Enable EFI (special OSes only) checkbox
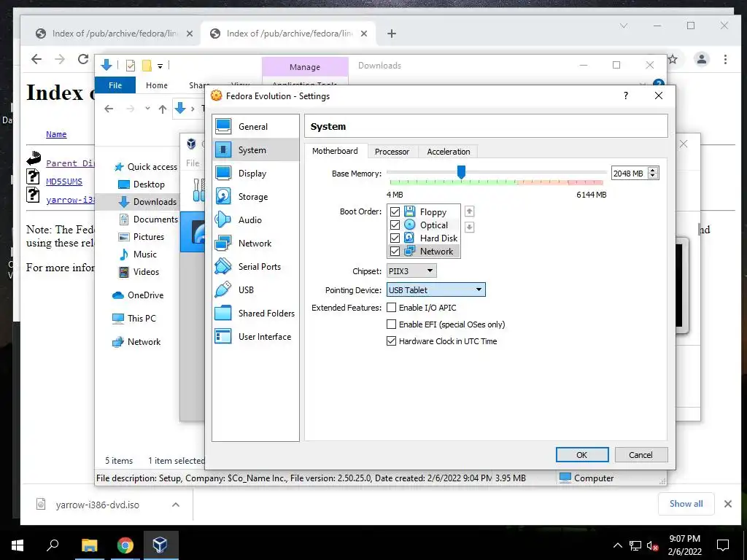 click(x=391, y=324)
